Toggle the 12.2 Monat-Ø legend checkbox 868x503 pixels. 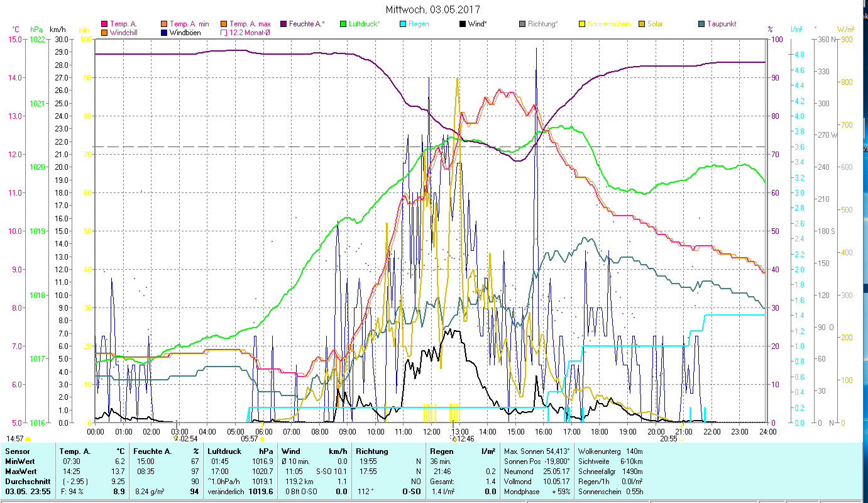point(223,33)
